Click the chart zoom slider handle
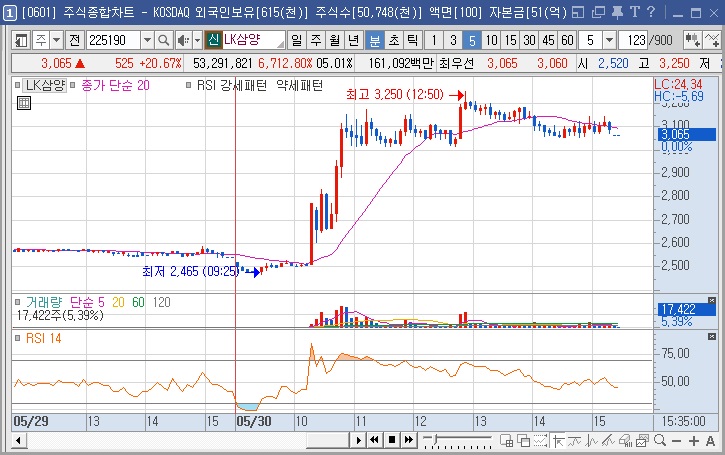The width and height of the screenshot is (725, 455). [x=436, y=437]
